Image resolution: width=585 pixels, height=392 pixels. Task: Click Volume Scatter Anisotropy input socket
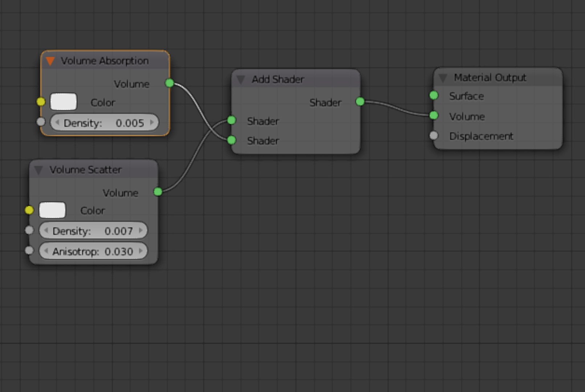click(x=29, y=250)
